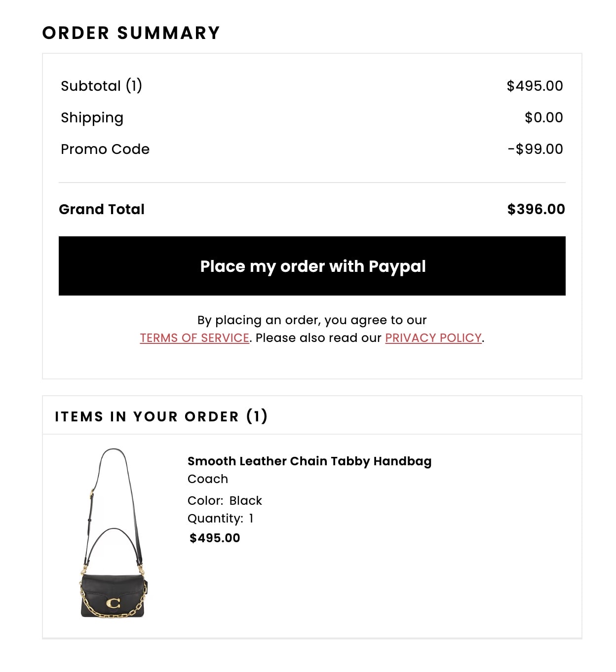
Task: Click the Shipping label
Action: (x=92, y=117)
